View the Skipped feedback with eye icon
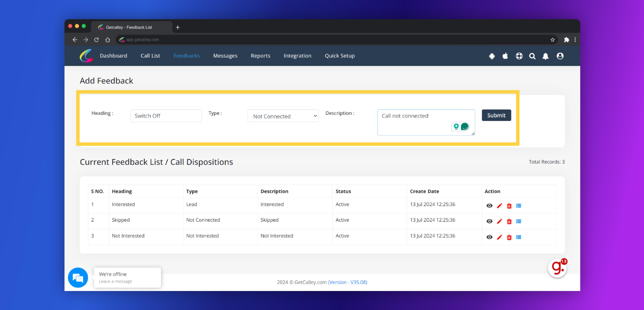Image resolution: width=644 pixels, height=310 pixels. click(489, 221)
